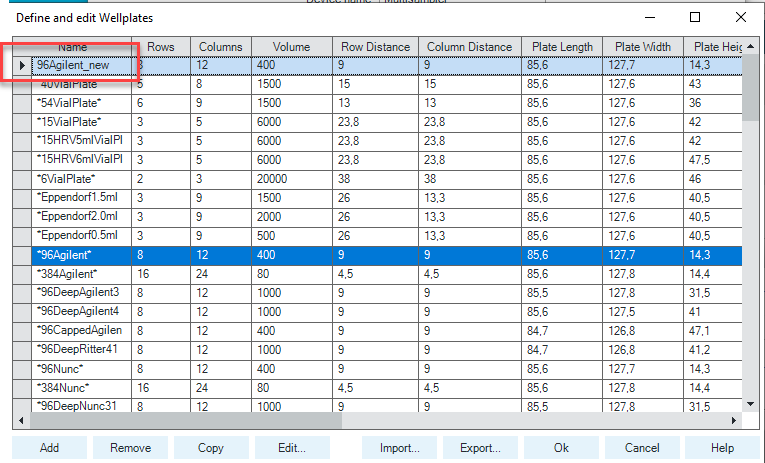Select the 96Agilent_new row arrow indicator
Image resolution: width=765 pixels, height=463 pixels.
(22, 65)
